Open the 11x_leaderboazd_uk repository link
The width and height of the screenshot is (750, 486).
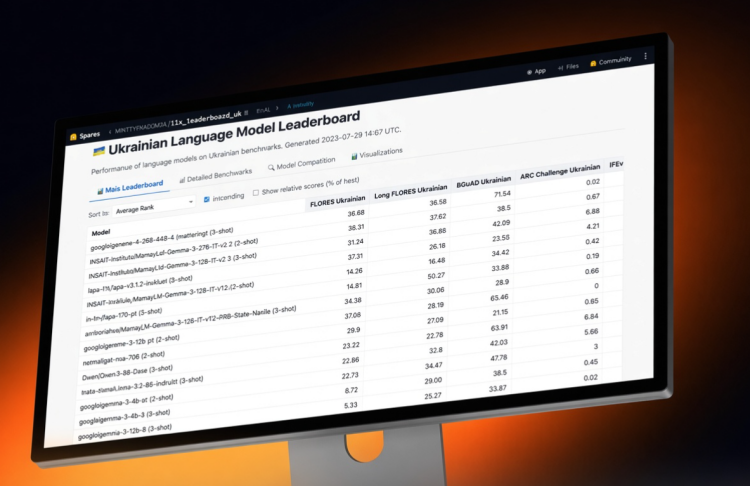(x=206, y=118)
